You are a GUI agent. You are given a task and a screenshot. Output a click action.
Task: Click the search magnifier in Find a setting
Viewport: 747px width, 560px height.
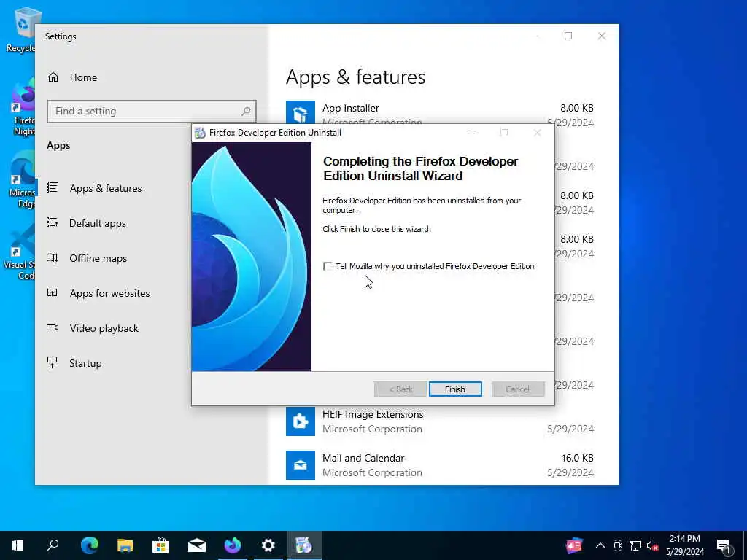(x=246, y=111)
